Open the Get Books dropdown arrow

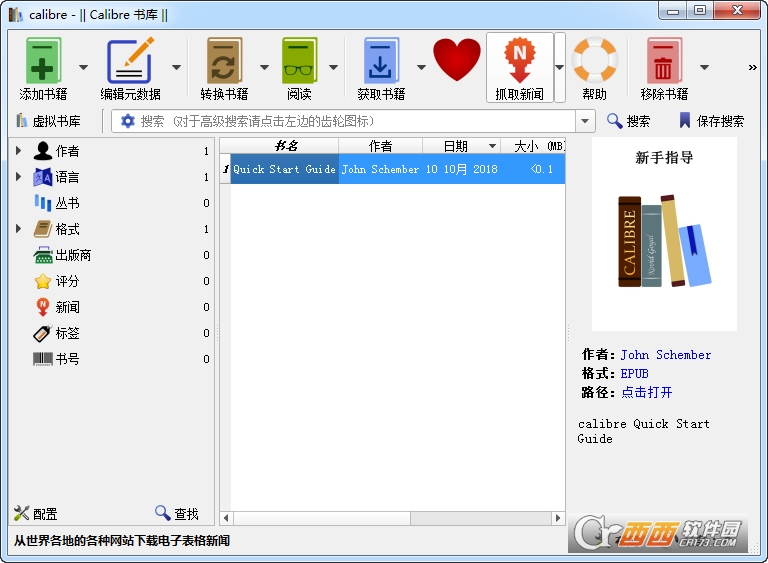[x=421, y=67]
